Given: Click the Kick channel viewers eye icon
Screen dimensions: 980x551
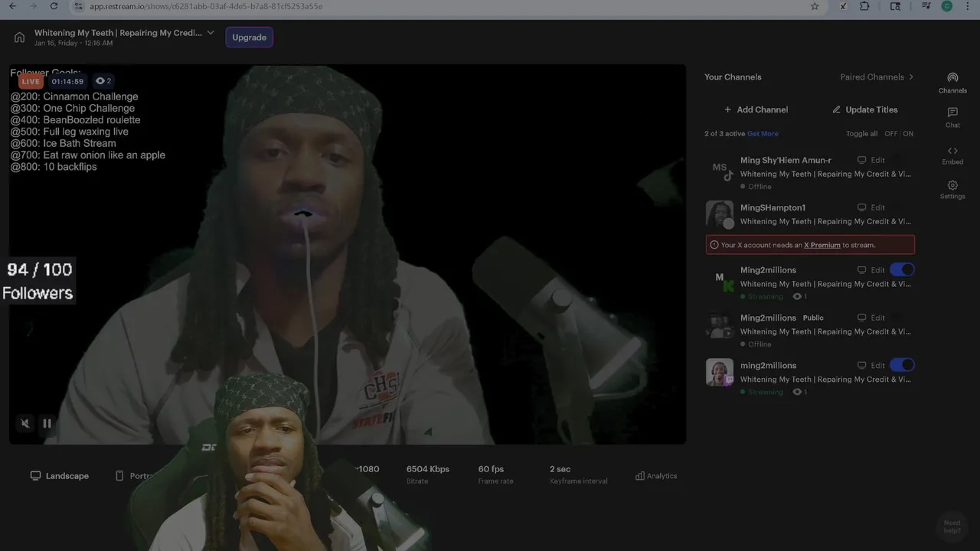Looking at the screenshot, I should [797, 297].
